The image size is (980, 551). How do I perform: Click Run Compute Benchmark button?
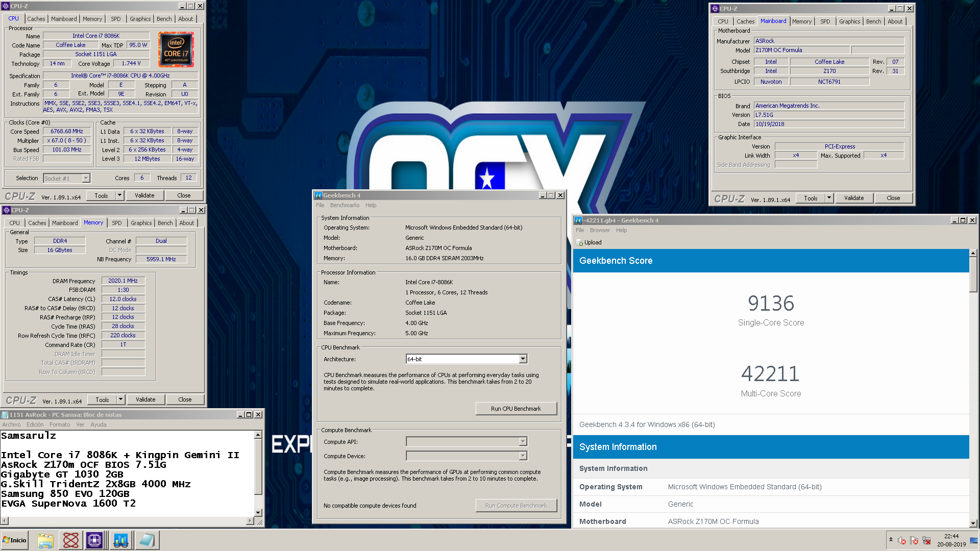516,506
